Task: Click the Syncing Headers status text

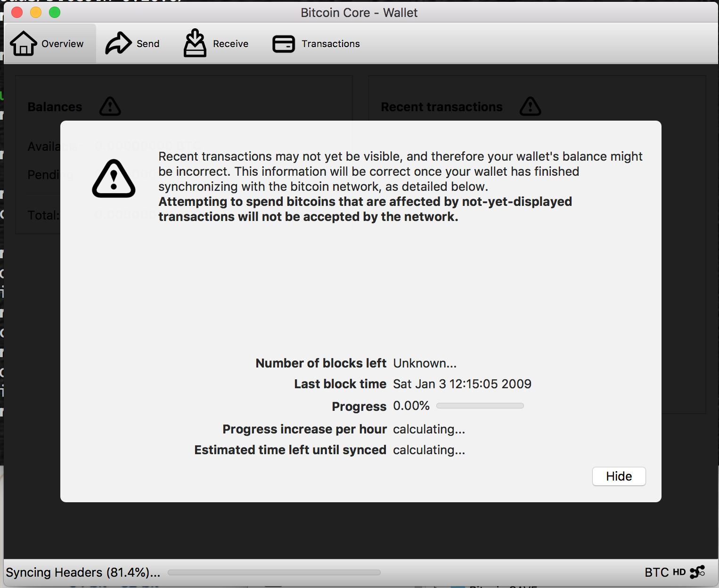Action: point(83,572)
